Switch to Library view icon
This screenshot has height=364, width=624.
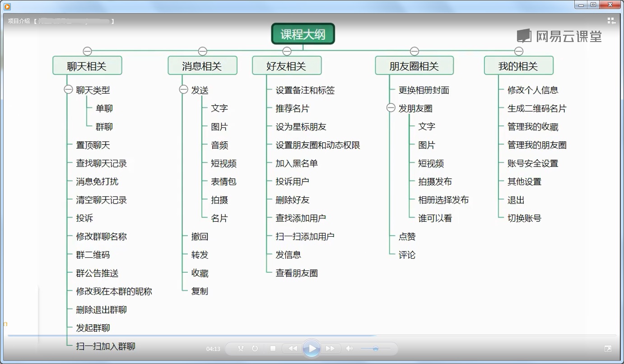(x=611, y=21)
